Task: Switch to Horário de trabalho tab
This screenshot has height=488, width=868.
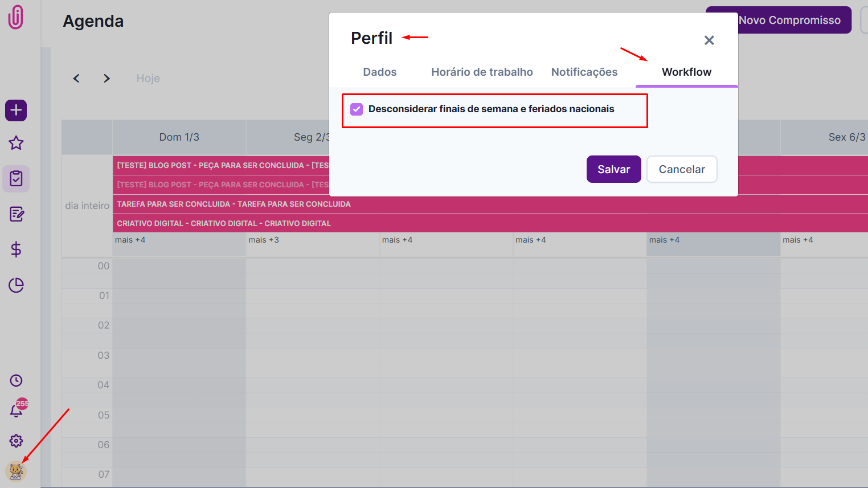Action: tap(482, 72)
